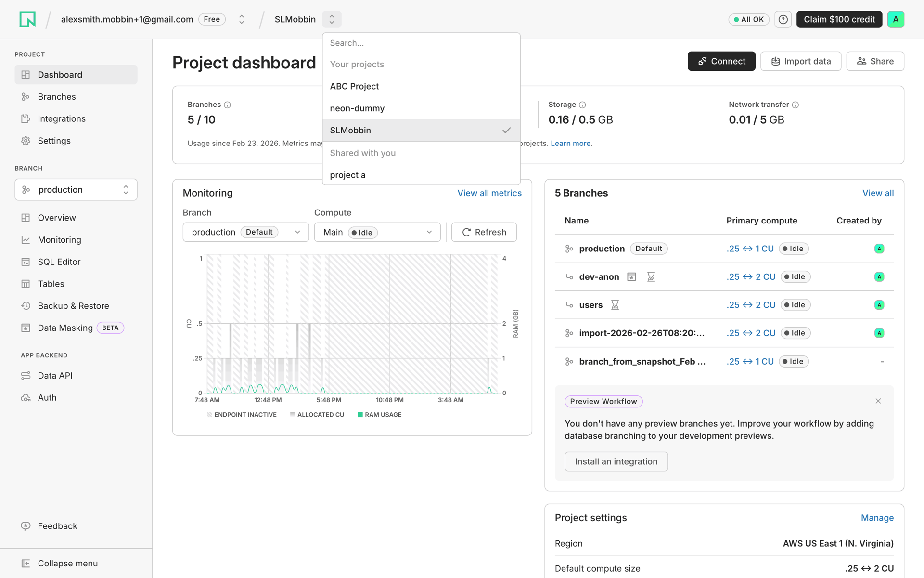Select shared project a
Image resolution: width=924 pixels, height=578 pixels.
point(421,175)
